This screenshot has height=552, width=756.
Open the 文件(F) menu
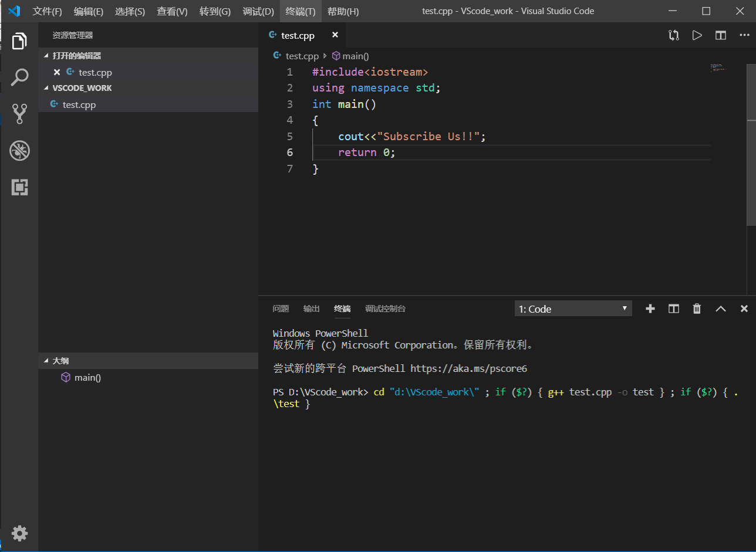tap(47, 11)
